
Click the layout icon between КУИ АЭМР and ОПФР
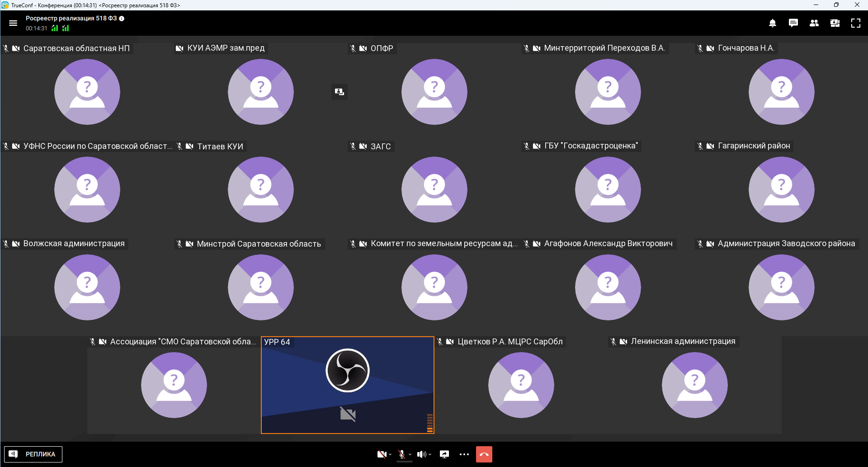pos(340,92)
